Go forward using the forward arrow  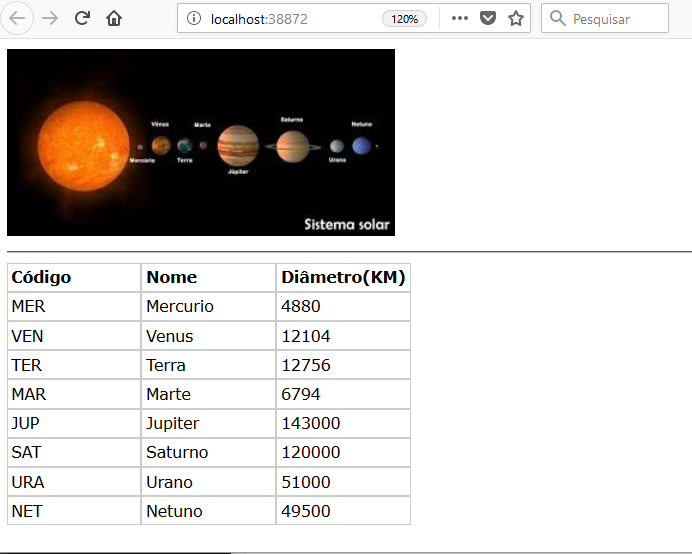pos(50,18)
